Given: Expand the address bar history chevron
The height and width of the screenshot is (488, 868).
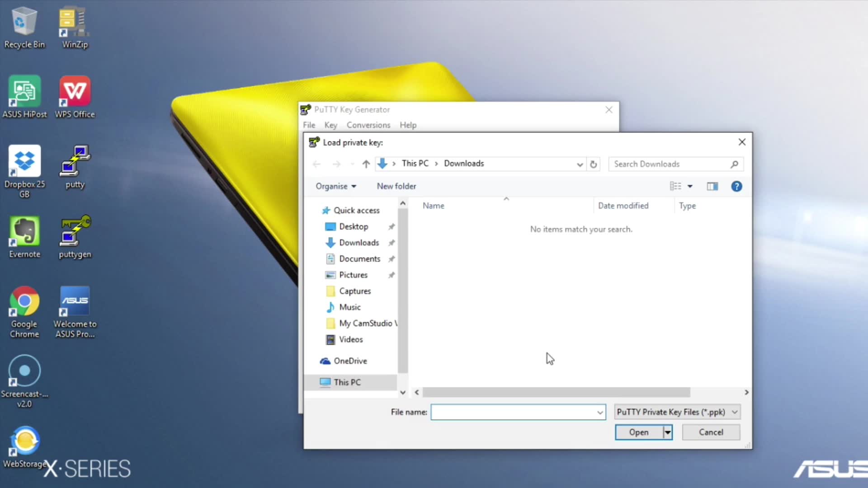Looking at the screenshot, I should 580,164.
